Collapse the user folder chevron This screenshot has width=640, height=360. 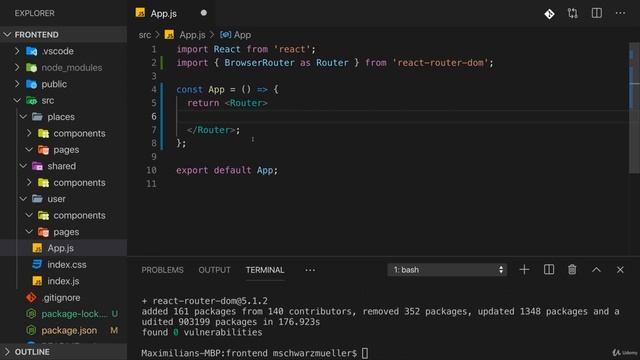(23, 199)
